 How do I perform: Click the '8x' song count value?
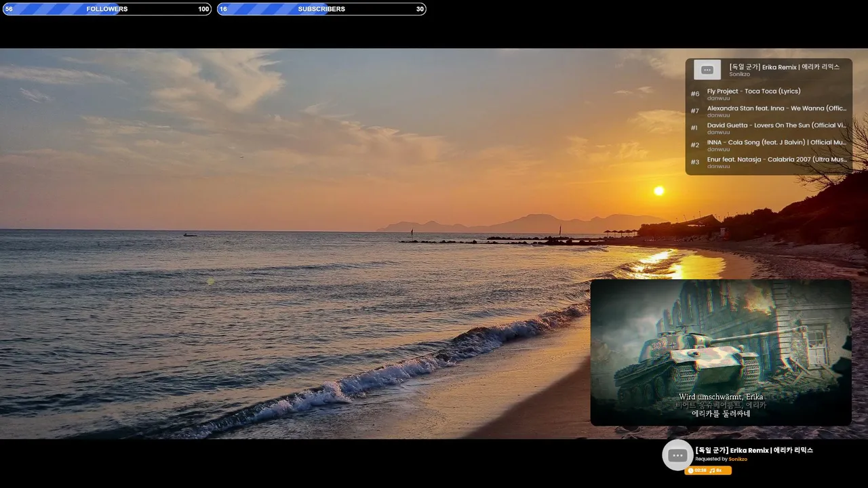[x=719, y=470]
